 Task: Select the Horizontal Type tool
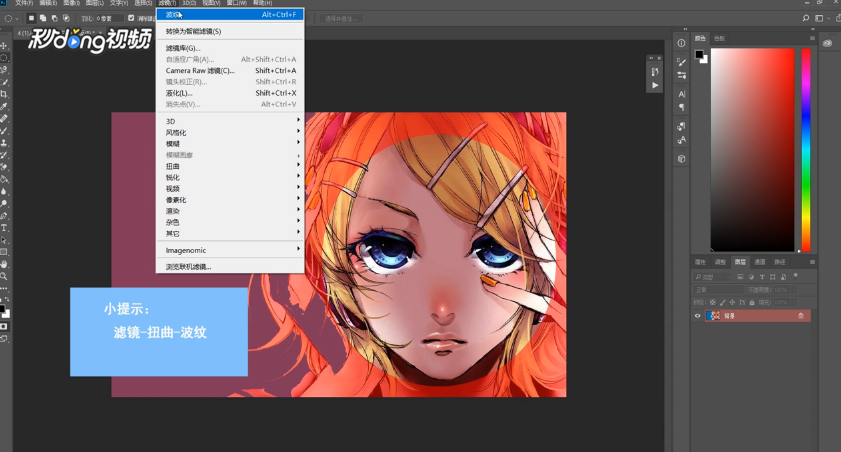coord(4,227)
